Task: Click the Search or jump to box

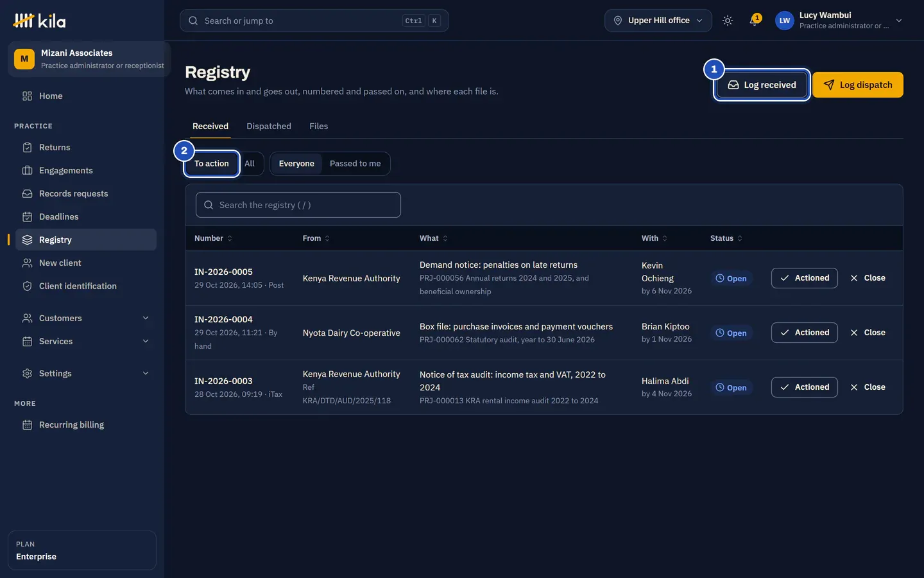Action: (x=314, y=21)
